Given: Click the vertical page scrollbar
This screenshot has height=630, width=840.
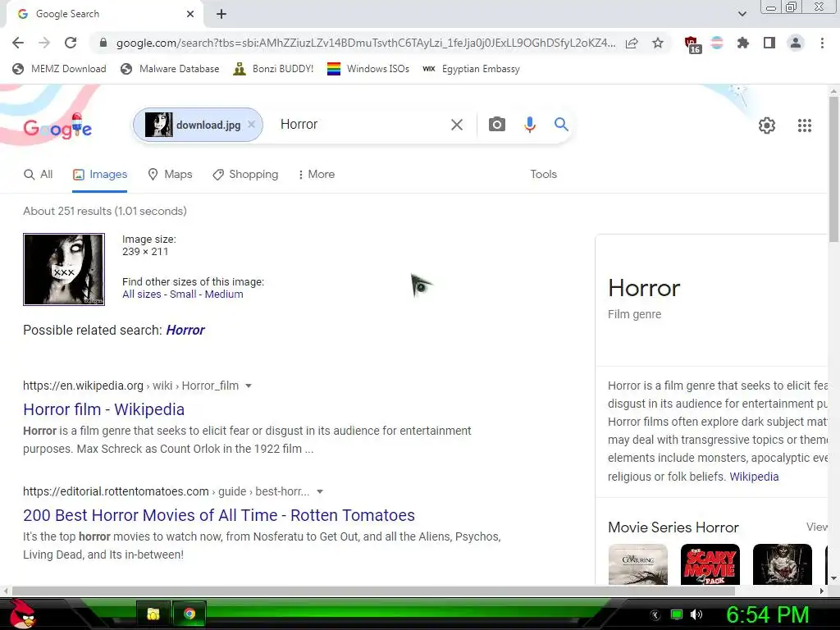Looking at the screenshot, I should point(833,169).
